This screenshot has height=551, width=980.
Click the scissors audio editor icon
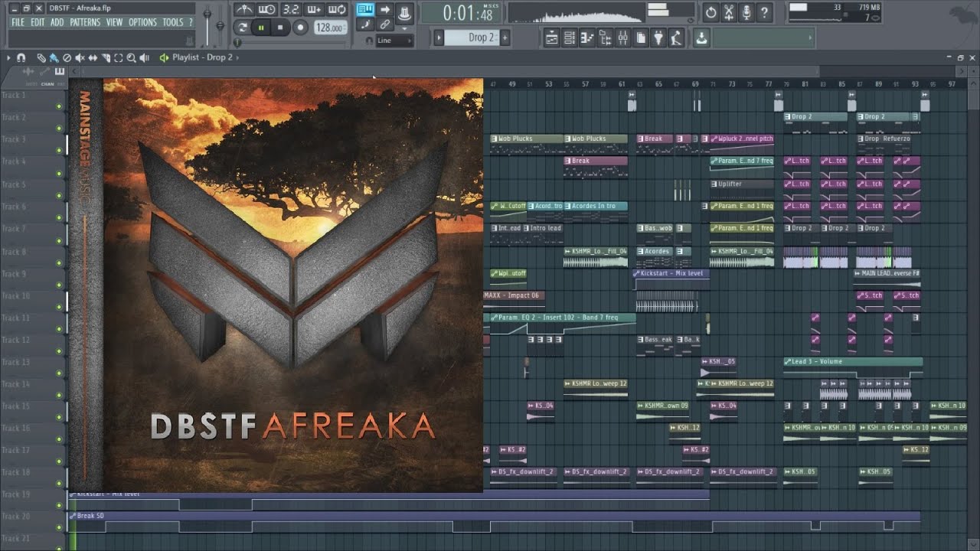[729, 12]
